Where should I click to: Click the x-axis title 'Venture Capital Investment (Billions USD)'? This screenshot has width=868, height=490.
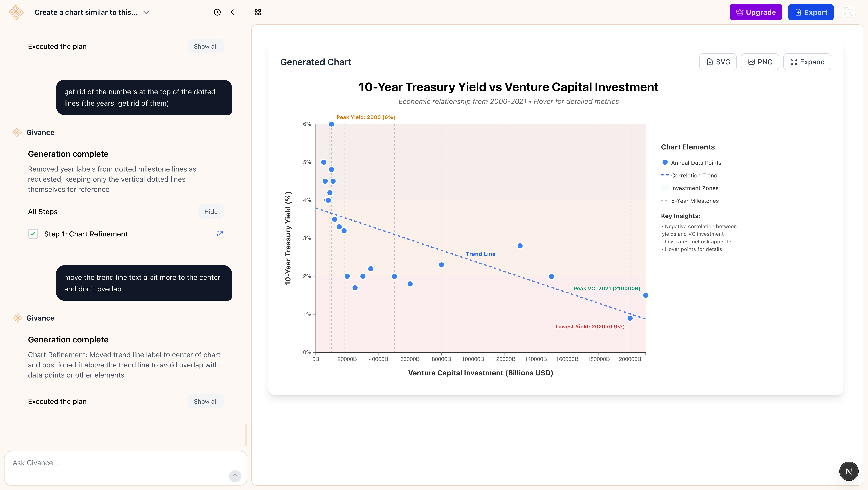[x=481, y=373]
